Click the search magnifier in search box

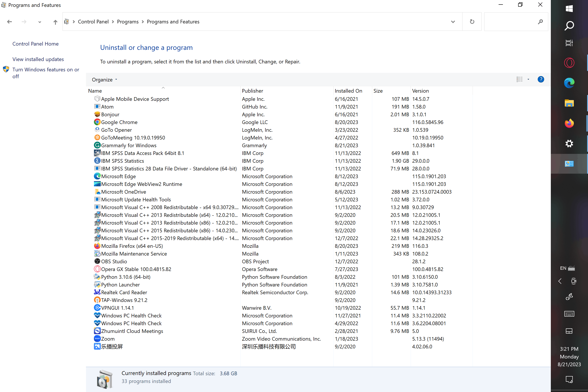click(x=540, y=22)
